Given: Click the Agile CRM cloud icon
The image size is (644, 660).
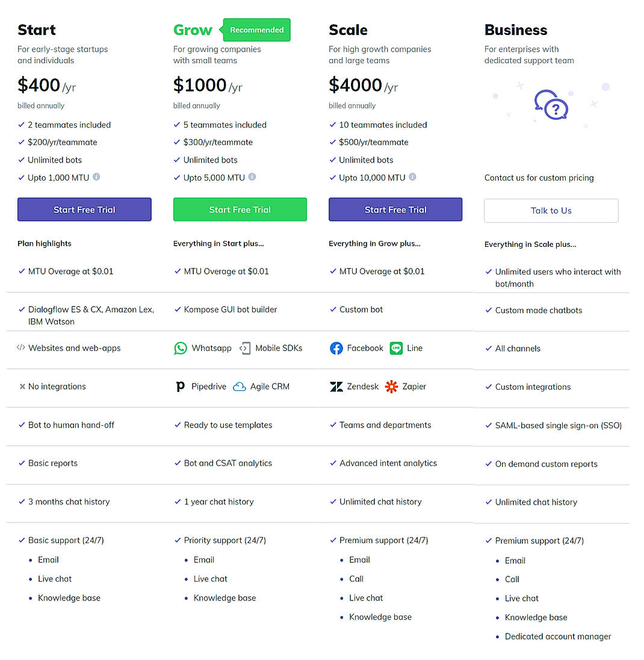Looking at the screenshot, I should click(240, 386).
